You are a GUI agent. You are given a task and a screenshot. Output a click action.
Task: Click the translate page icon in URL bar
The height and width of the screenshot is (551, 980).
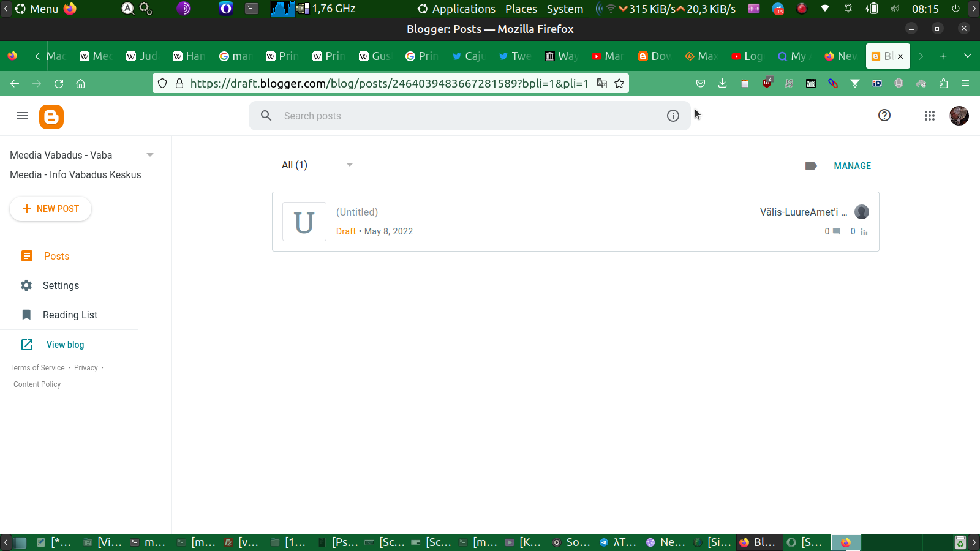[x=602, y=83]
